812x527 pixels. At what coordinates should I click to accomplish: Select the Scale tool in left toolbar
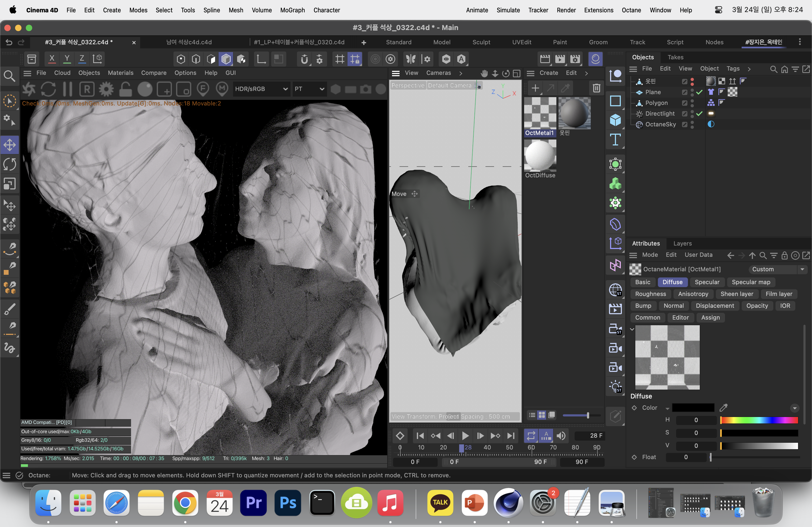[x=10, y=184]
